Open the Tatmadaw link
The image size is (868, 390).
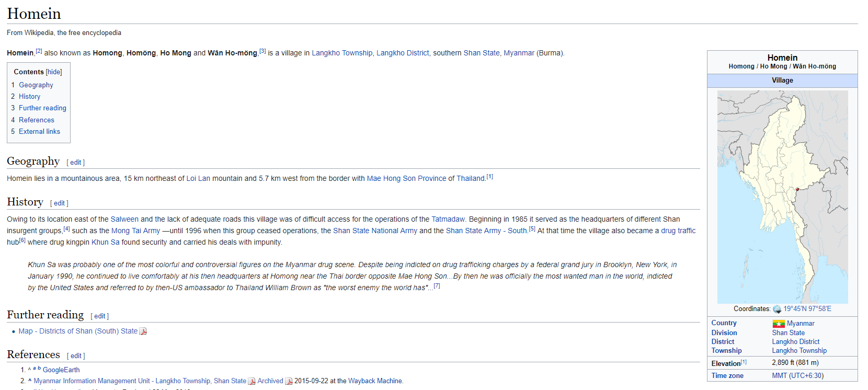(448, 220)
